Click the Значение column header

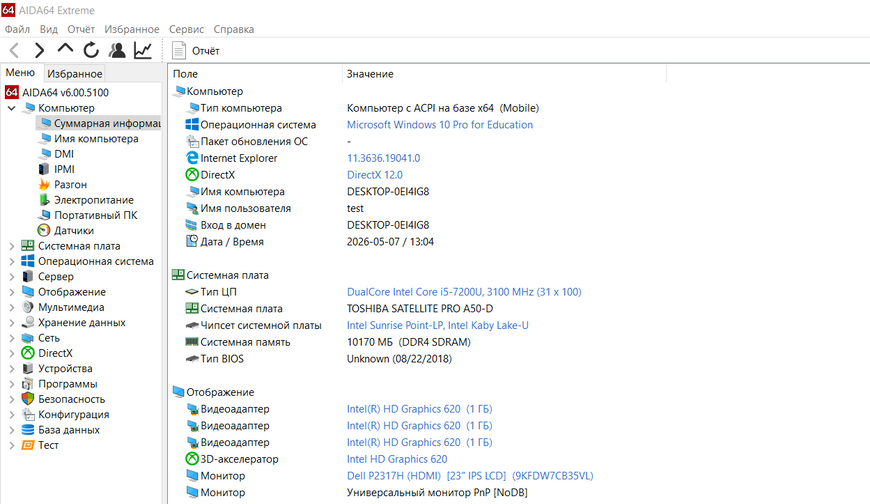coord(504,74)
